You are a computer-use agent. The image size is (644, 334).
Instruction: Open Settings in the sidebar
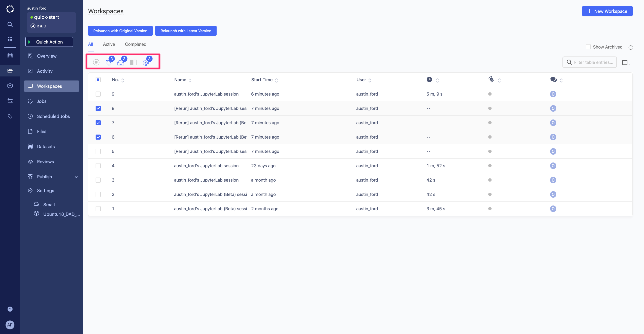(52, 191)
